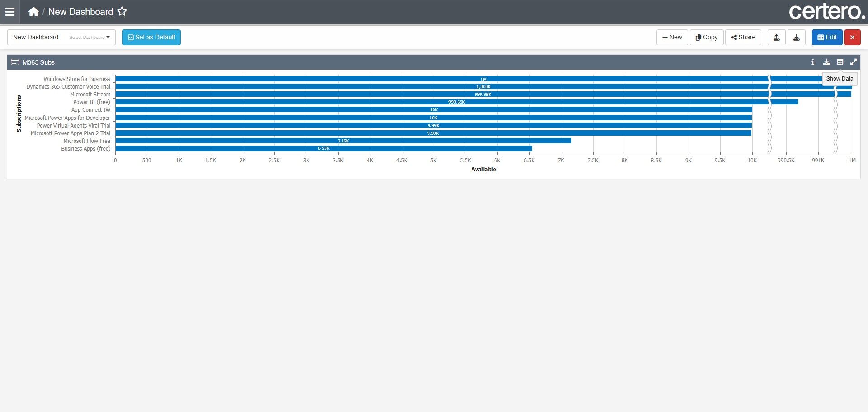Expand M365 Subs widget to fullscreen
The height and width of the screenshot is (412, 868).
(x=854, y=62)
